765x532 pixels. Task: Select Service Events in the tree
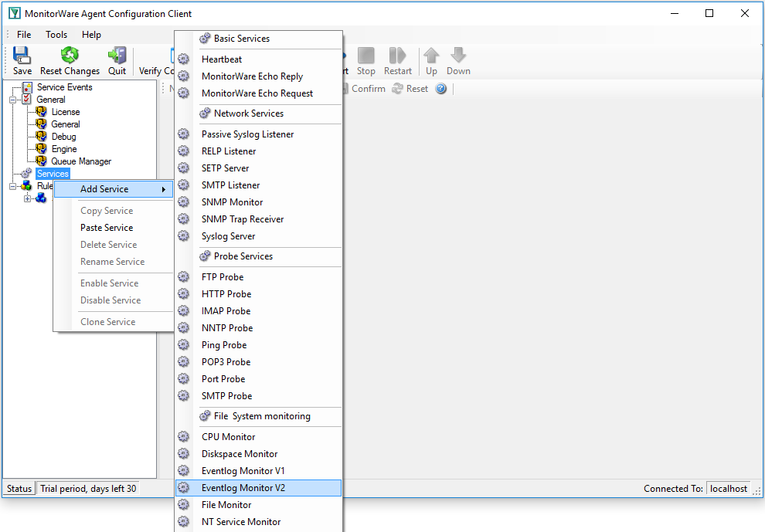click(x=64, y=87)
